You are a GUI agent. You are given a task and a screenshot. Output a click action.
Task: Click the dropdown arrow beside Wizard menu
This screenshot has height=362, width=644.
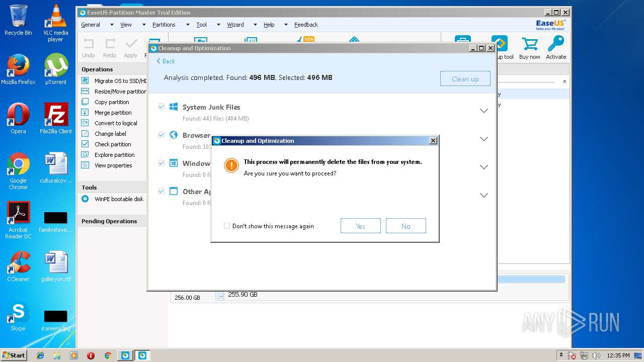[x=255, y=25]
